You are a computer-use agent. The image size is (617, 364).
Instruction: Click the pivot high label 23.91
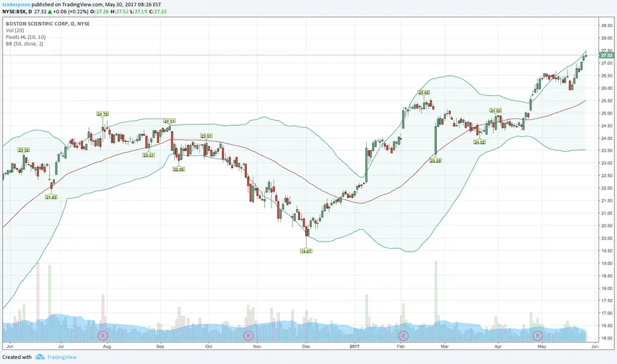coord(206,136)
